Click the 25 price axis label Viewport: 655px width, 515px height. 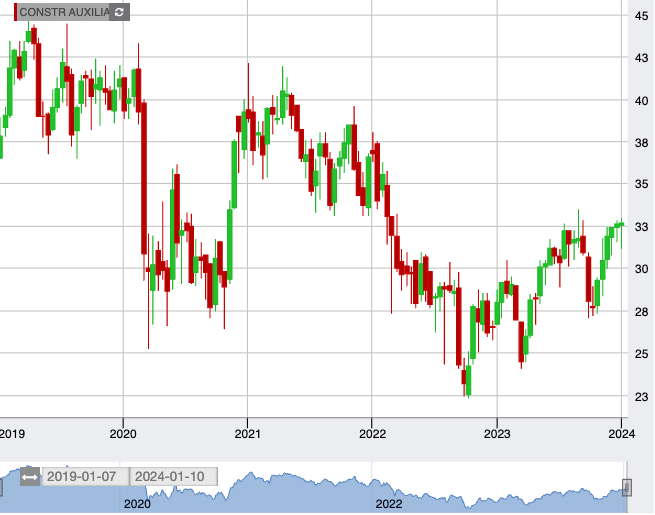pos(641,354)
